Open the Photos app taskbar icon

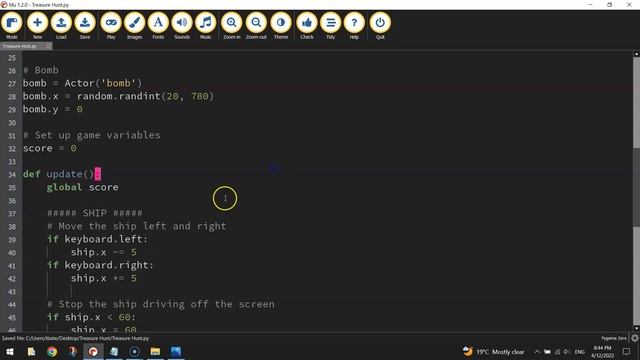(176, 352)
